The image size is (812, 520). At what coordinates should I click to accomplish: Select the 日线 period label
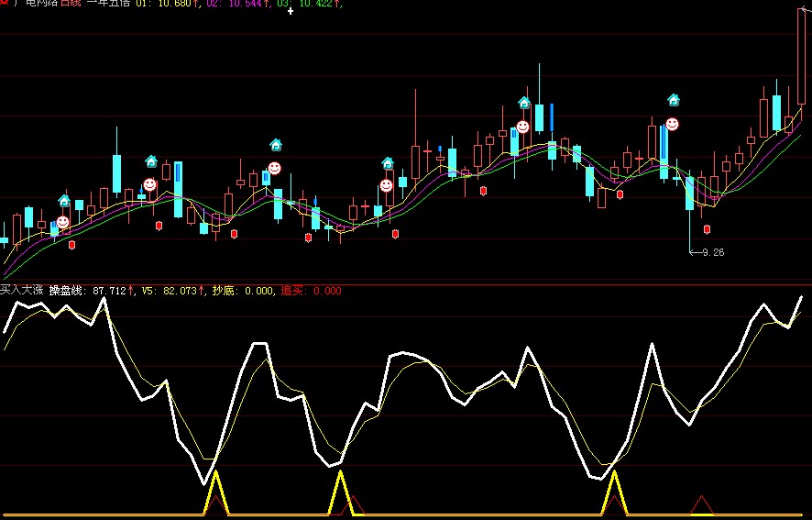click(71, 5)
